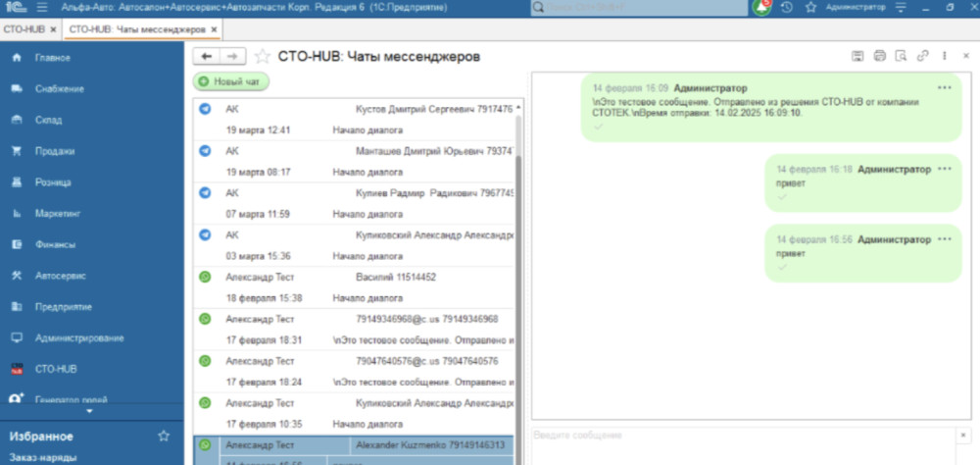This screenshot has height=465, width=980.
Task: Open the settings lines icon near Администратор
Action: (901, 8)
